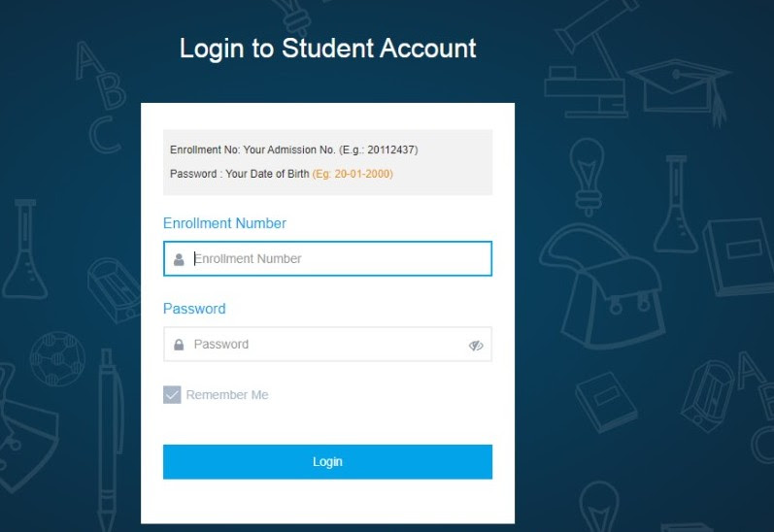774x532 pixels.
Task: Click the Remember Me label text
Action: pyautogui.click(x=227, y=395)
